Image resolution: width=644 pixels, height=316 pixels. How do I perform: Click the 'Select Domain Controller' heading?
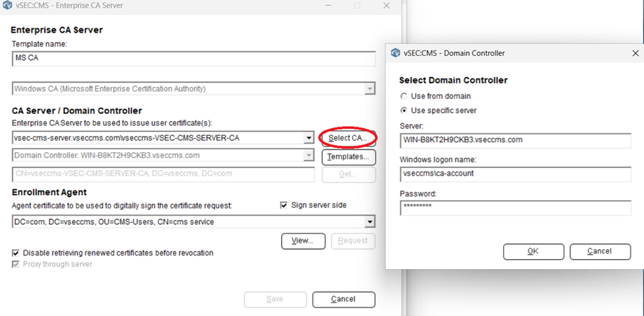pyautogui.click(x=453, y=80)
